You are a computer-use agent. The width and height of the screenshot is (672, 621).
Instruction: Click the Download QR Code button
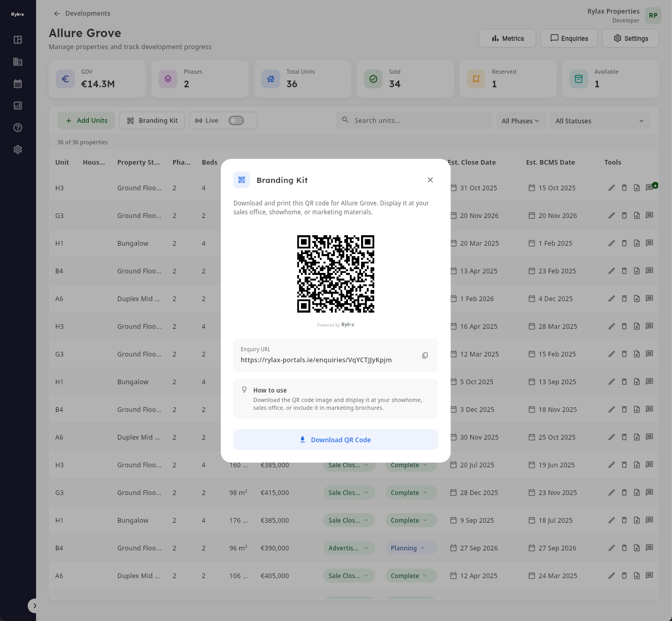tap(335, 440)
